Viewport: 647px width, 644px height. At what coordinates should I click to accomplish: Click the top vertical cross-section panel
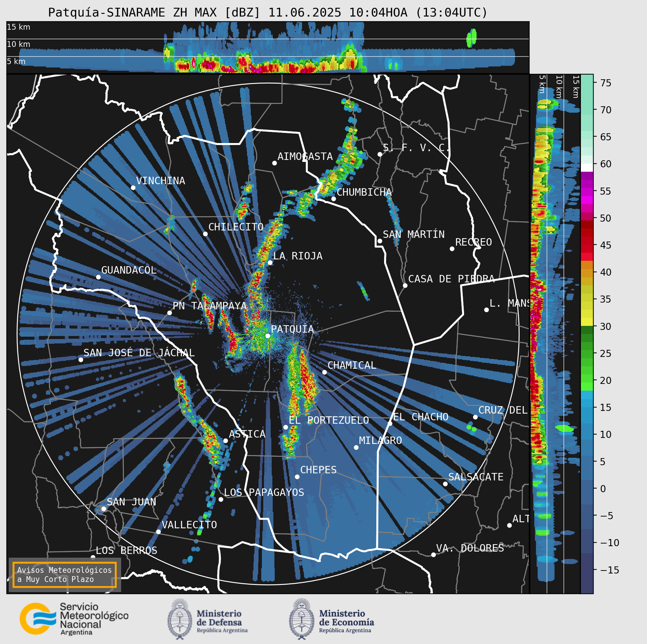(268, 47)
